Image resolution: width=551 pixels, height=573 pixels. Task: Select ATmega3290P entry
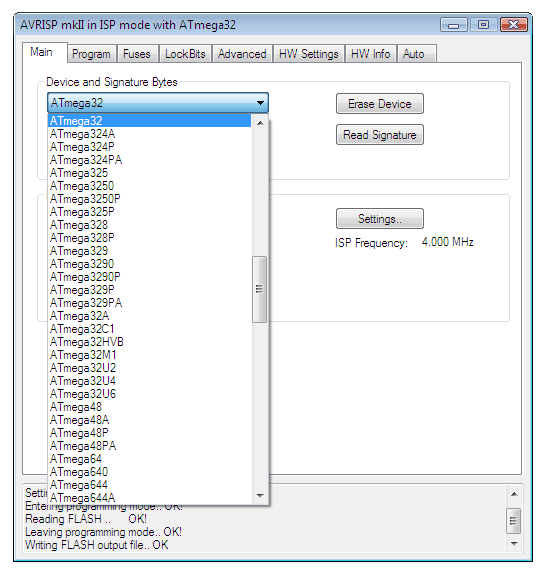coord(149,277)
